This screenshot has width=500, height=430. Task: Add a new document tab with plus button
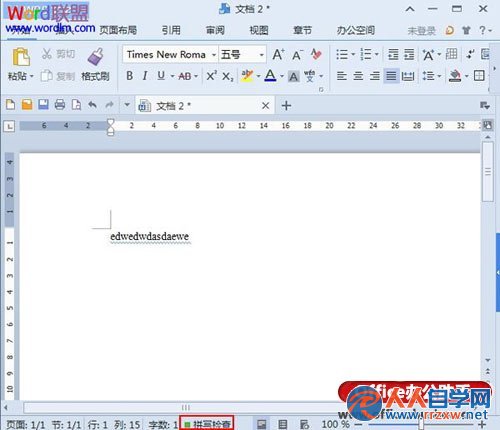(x=286, y=106)
